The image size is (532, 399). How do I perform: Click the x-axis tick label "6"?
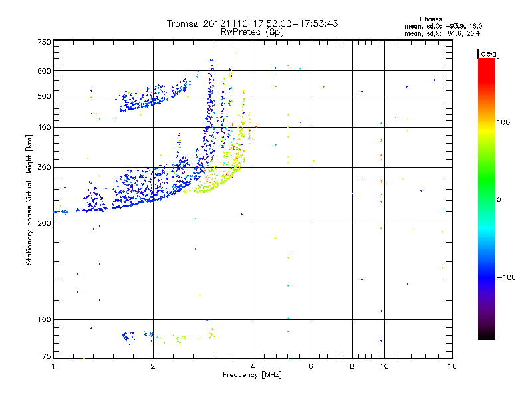pyautogui.click(x=311, y=366)
